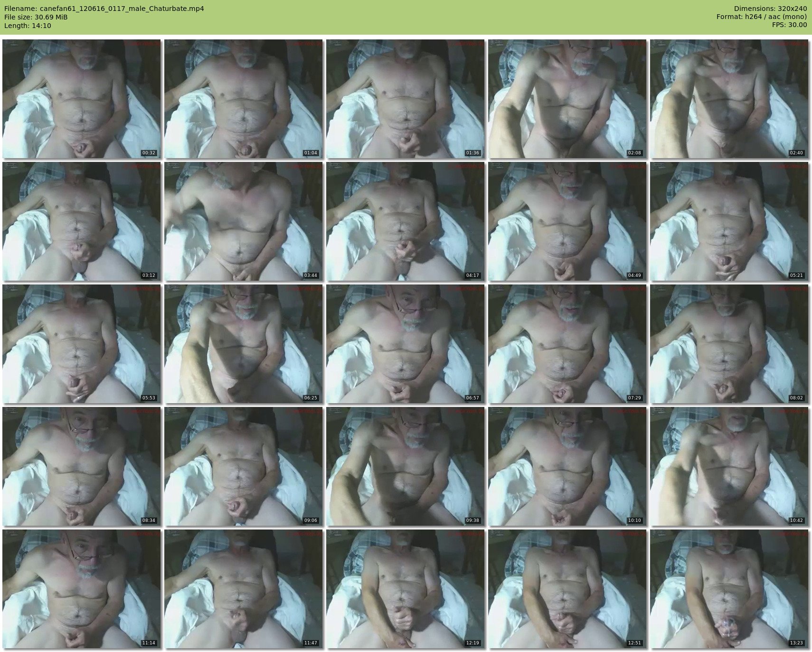The height and width of the screenshot is (652, 812).
Task: Click the Filename text in the header
Action: point(104,9)
